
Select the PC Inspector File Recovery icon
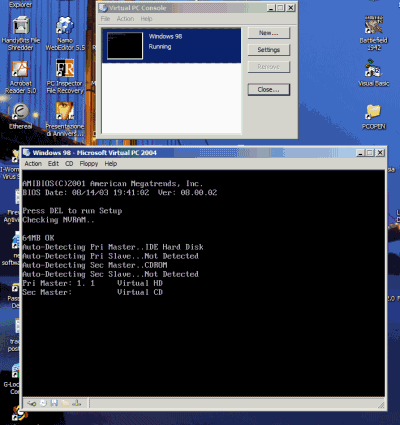(x=65, y=77)
